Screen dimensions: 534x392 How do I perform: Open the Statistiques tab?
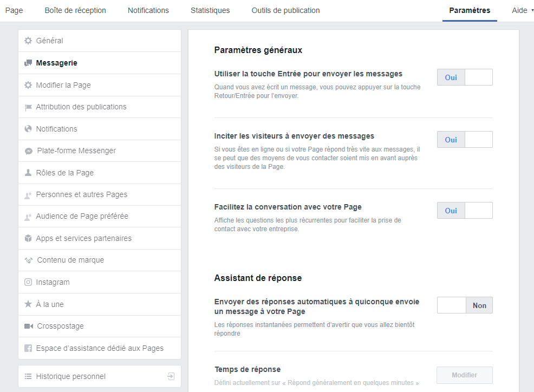point(210,10)
